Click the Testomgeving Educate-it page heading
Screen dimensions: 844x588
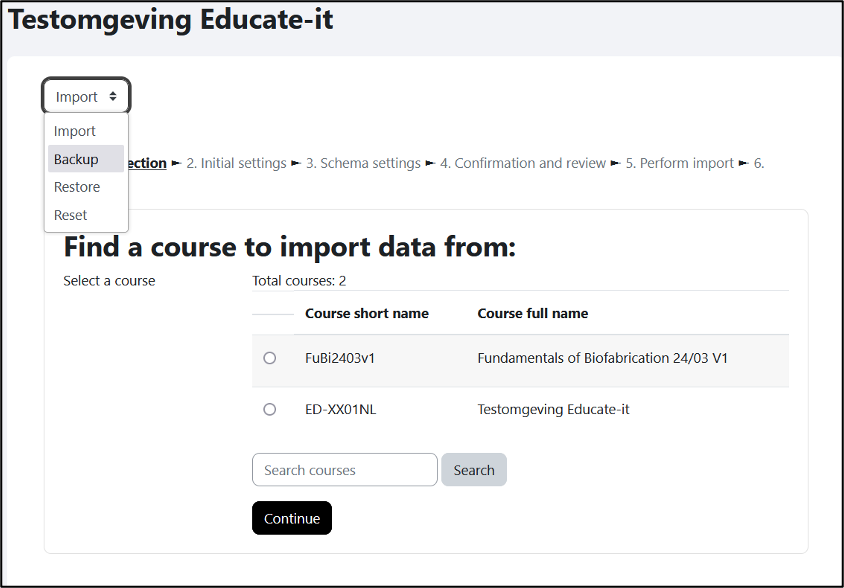(171, 19)
